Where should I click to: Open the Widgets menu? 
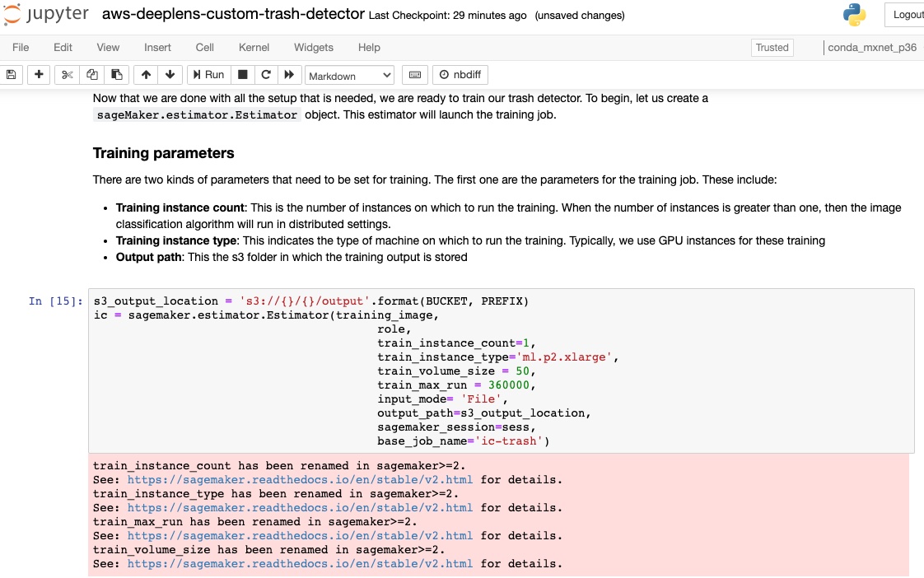coord(314,48)
